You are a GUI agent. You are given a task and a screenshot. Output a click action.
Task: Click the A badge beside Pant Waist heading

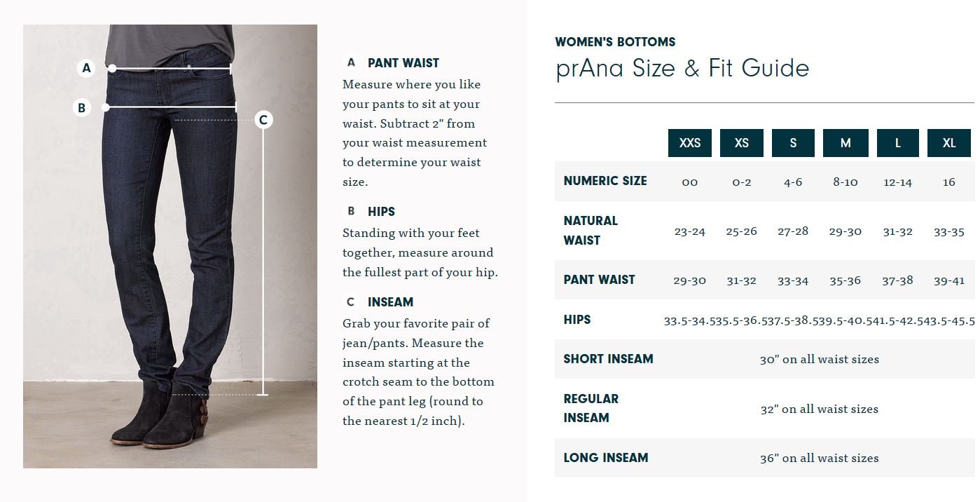coord(351,62)
